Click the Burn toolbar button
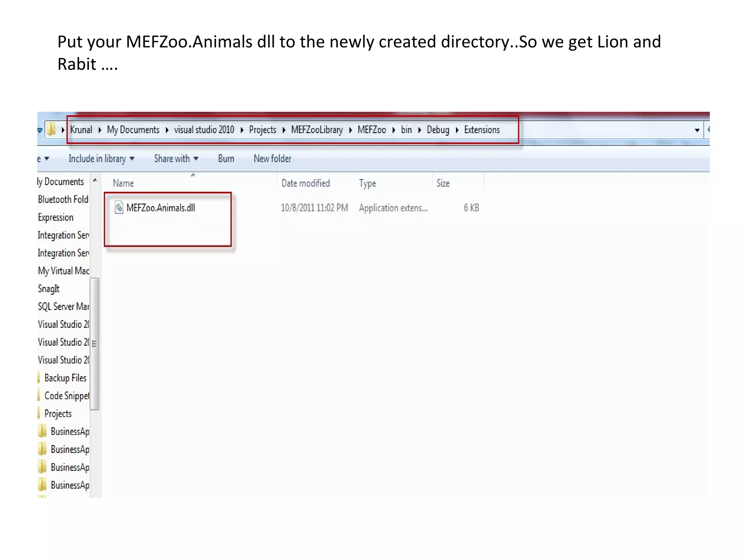 226,159
